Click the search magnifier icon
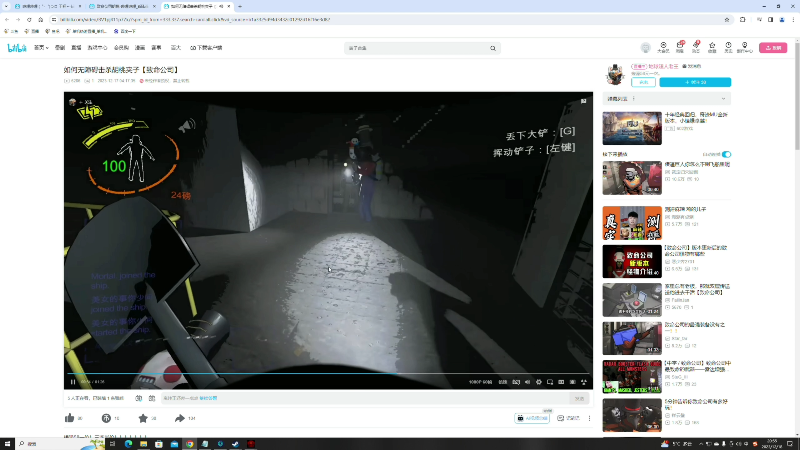The height and width of the screenshot is (450, 800). (493, 48)
